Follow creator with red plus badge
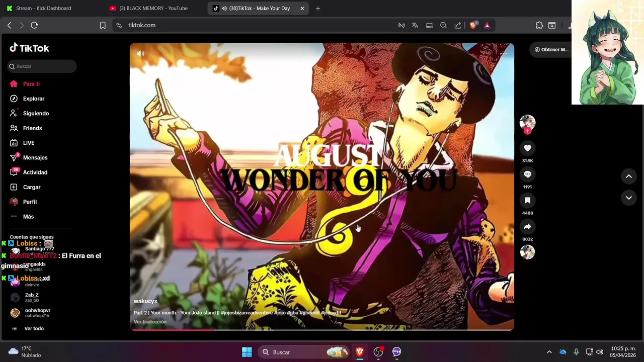 click(x=527, y=131)
